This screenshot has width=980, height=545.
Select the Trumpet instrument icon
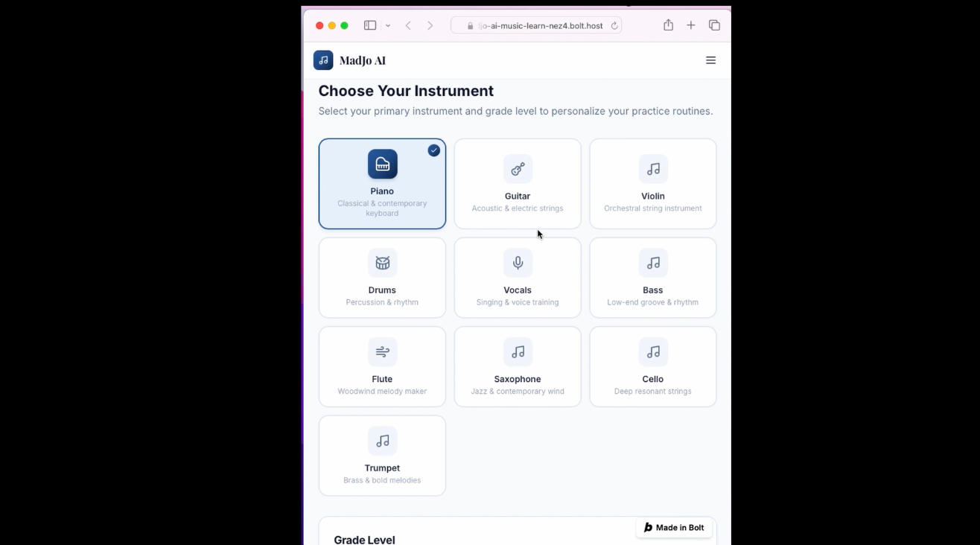coord(382,441)
